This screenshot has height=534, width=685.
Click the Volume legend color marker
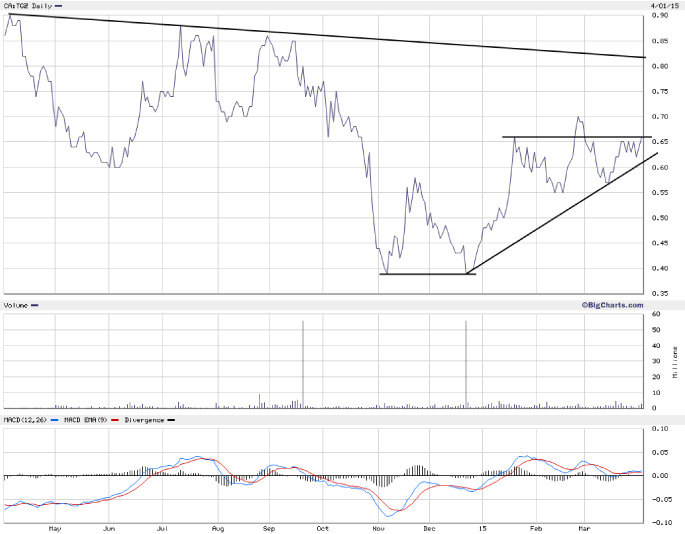point(35,304)
